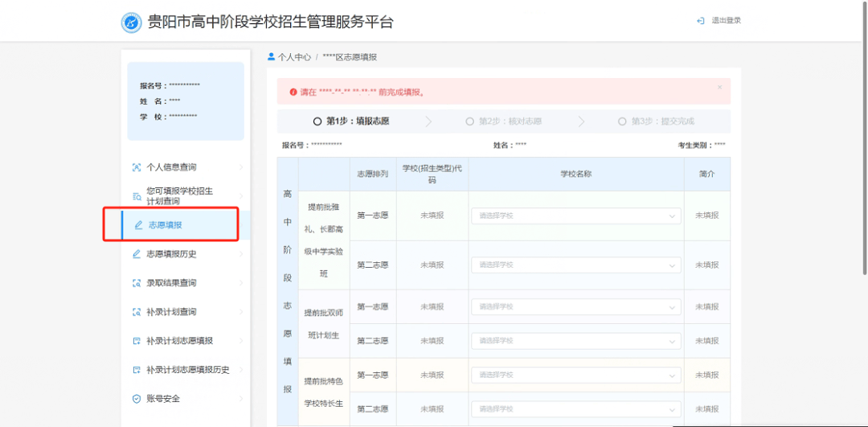Click the 个人信息查询 sidebar icon
Image resolution: width=868 pixels, height=427 pixels.
point(137,167)
